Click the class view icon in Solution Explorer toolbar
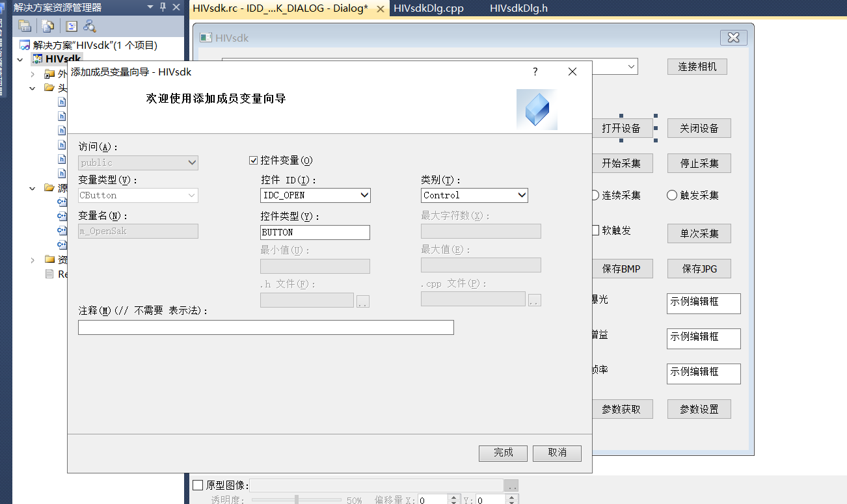Screen dimensions: 847x504 click(90, 26)
